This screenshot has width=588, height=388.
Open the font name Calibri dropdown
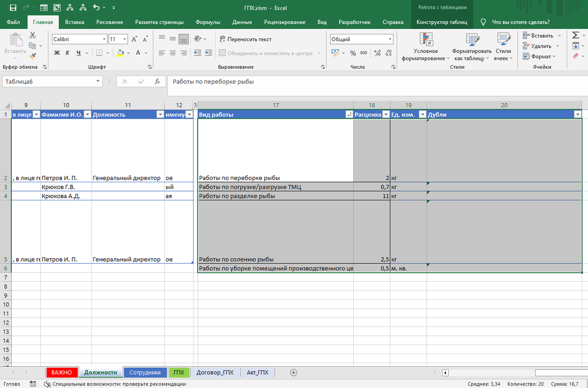pos(104,39)
